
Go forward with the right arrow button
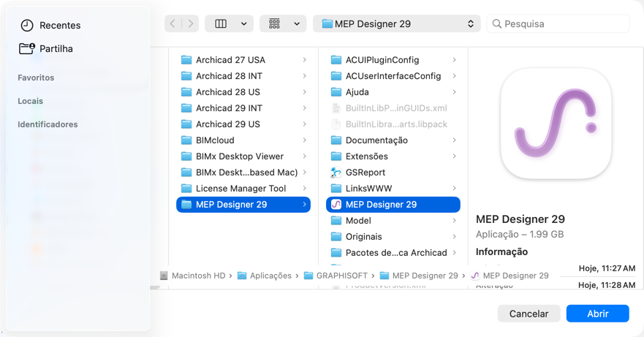190,24
